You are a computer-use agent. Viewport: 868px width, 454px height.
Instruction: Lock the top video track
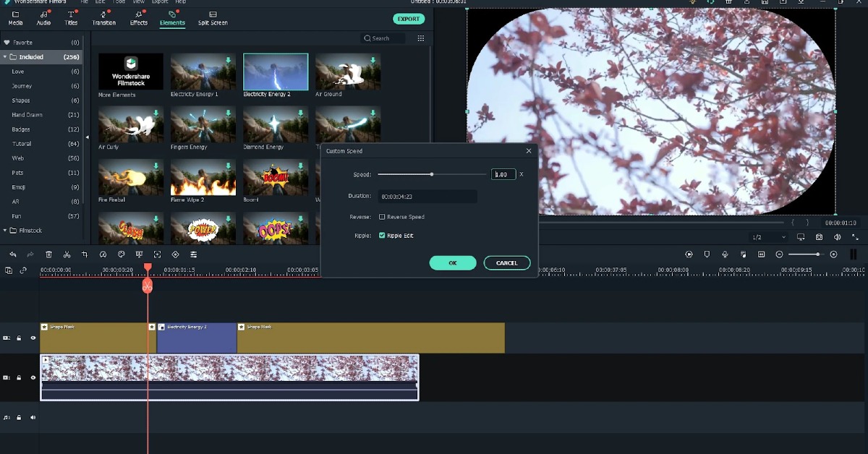point(19,338)
